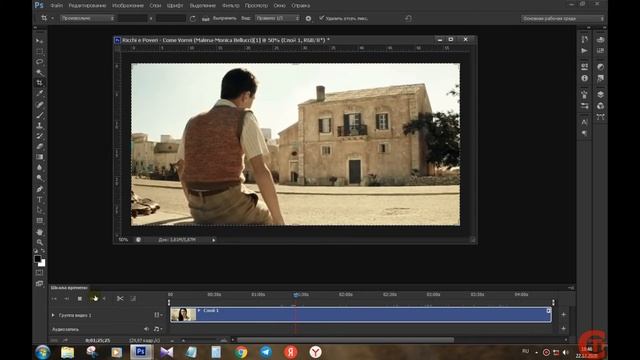640x360 pixels.
Task: Open the Actions panel play icon
Action: pyautogui.click(x=584, y=51)
